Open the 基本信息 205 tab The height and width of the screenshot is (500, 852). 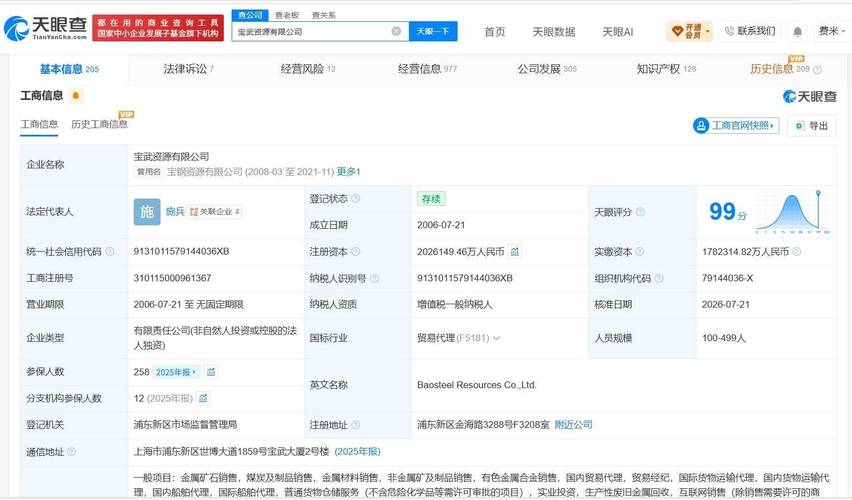[x=69, y=69]
